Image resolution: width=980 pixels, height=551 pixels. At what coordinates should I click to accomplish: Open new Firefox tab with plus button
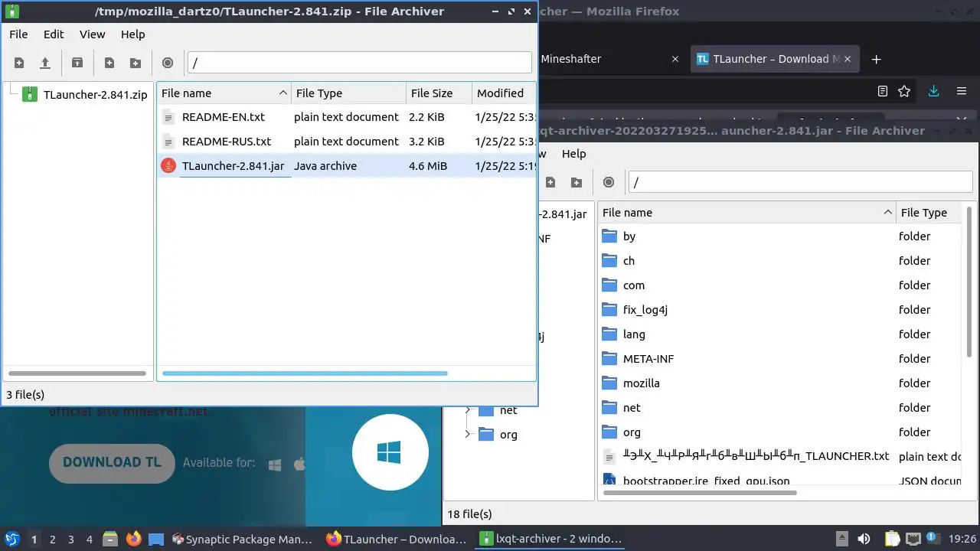pyautogui.click(x=877, y=59)
